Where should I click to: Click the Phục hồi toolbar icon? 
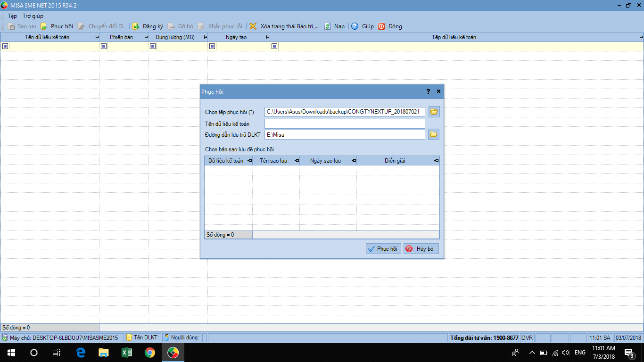(x=44, y=26)
